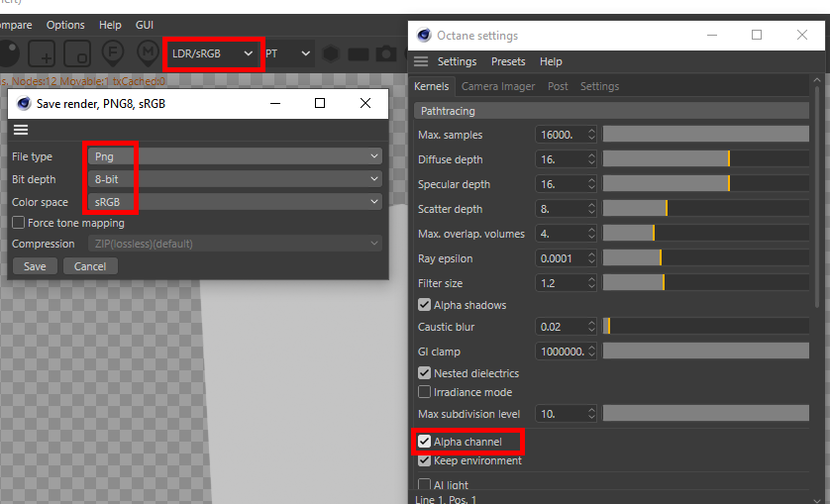Click the Octane logo icon in the Octane settings title bar

(x=424, y=35)
